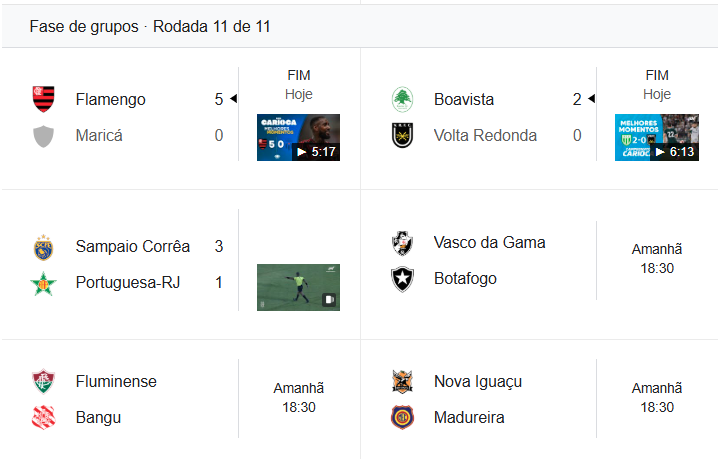
Task: Click the 'Fase de grupos · Rodada 11 de 11' header
Action: pos(150,27)
